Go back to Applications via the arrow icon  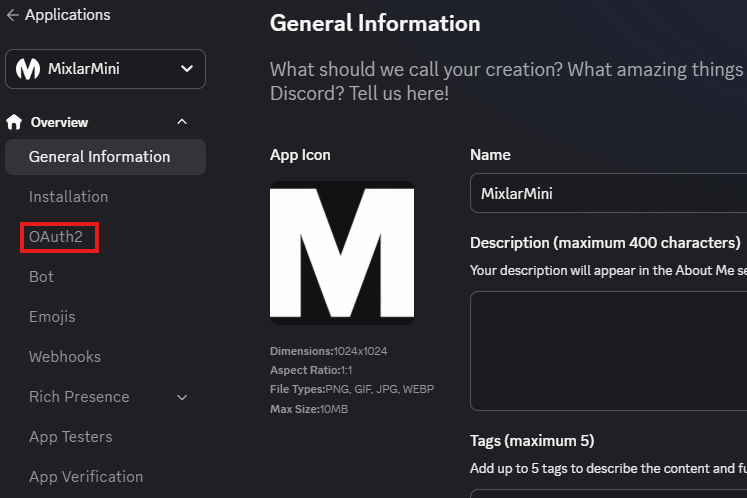[13, 15]
